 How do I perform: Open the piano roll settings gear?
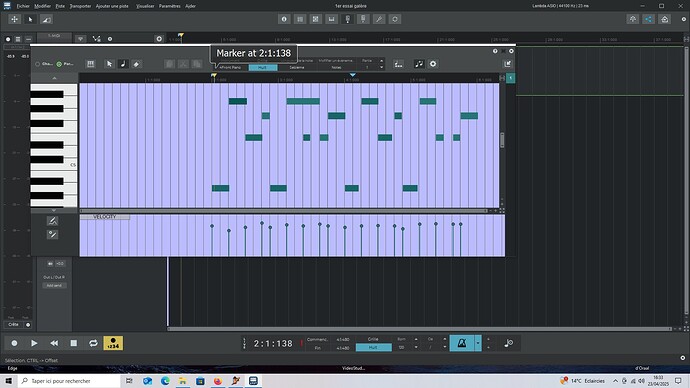433,64
